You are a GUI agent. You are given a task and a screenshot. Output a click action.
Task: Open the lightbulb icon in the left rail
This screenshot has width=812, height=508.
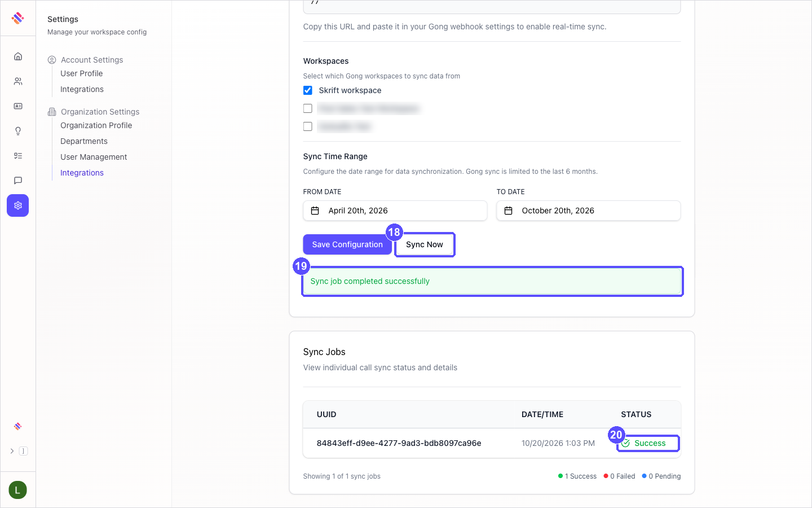(18, 131)
